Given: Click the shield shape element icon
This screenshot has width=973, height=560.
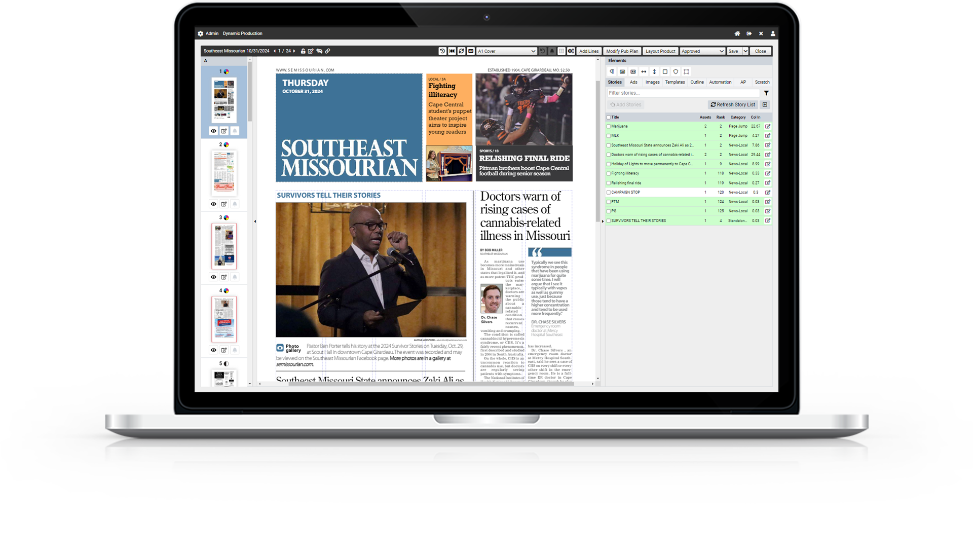Looking at the screenshot, I should tap(676, 71).
